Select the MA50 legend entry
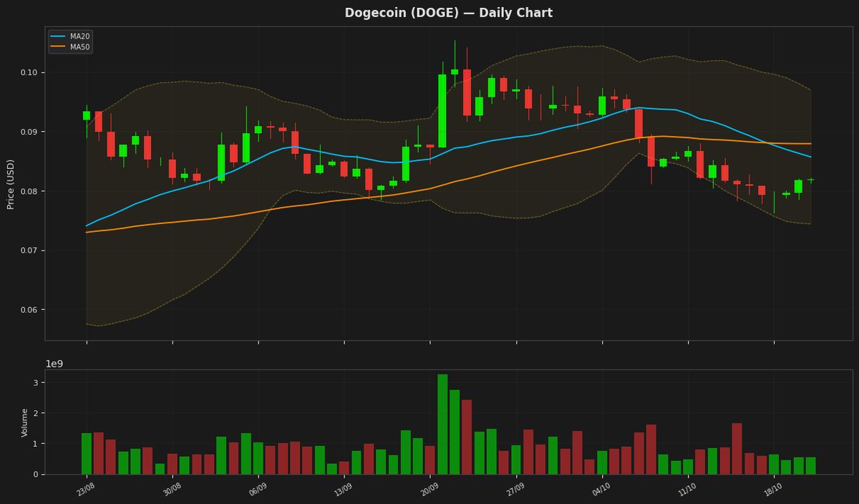Screen dimensions: 859x504 [70, 47]
